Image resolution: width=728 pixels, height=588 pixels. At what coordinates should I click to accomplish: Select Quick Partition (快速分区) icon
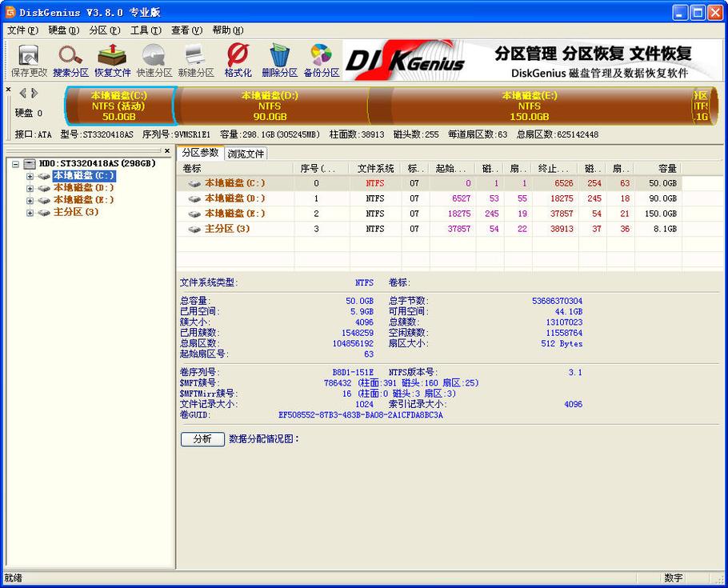[x=154, y=60]
